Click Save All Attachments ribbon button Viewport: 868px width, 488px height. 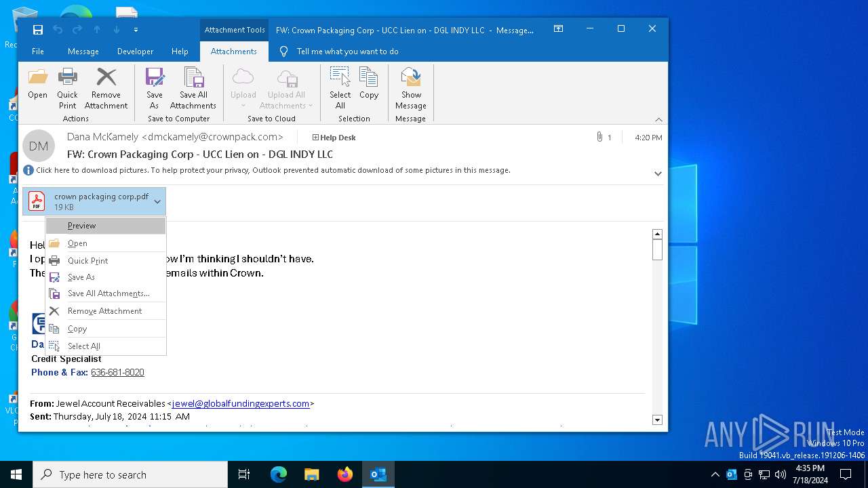(193, 88)
